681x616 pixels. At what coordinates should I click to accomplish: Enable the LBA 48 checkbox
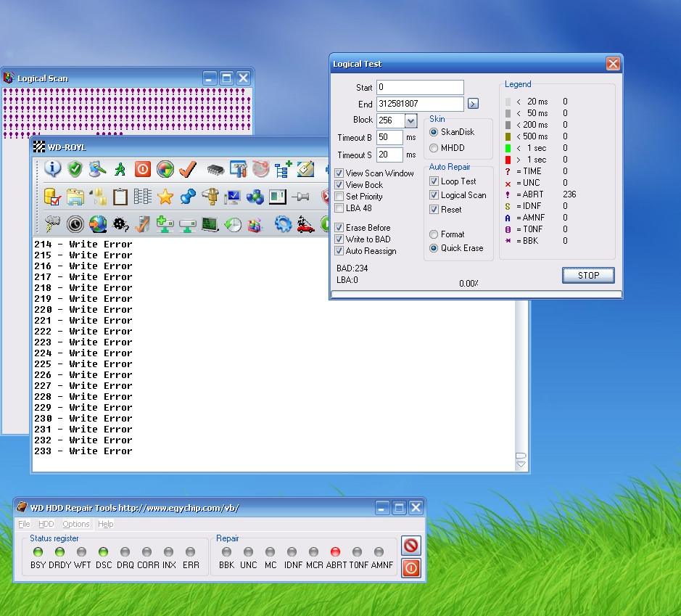339,208
